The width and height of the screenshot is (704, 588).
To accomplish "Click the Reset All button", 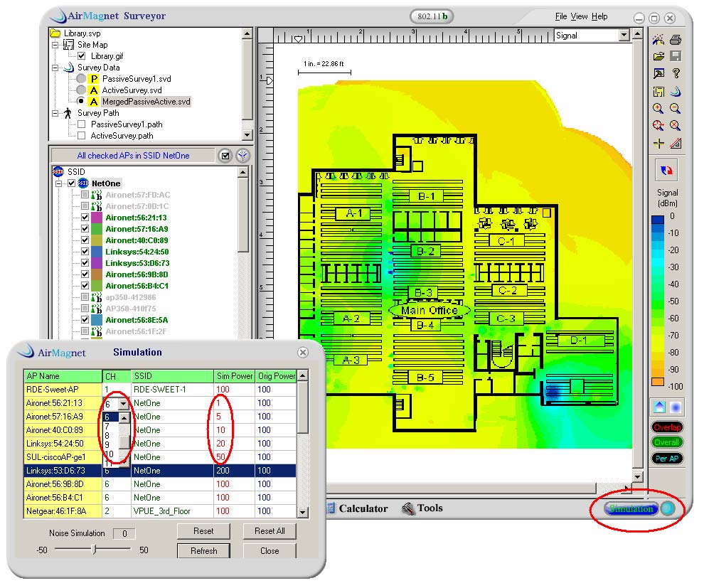I will coord(270,531).
